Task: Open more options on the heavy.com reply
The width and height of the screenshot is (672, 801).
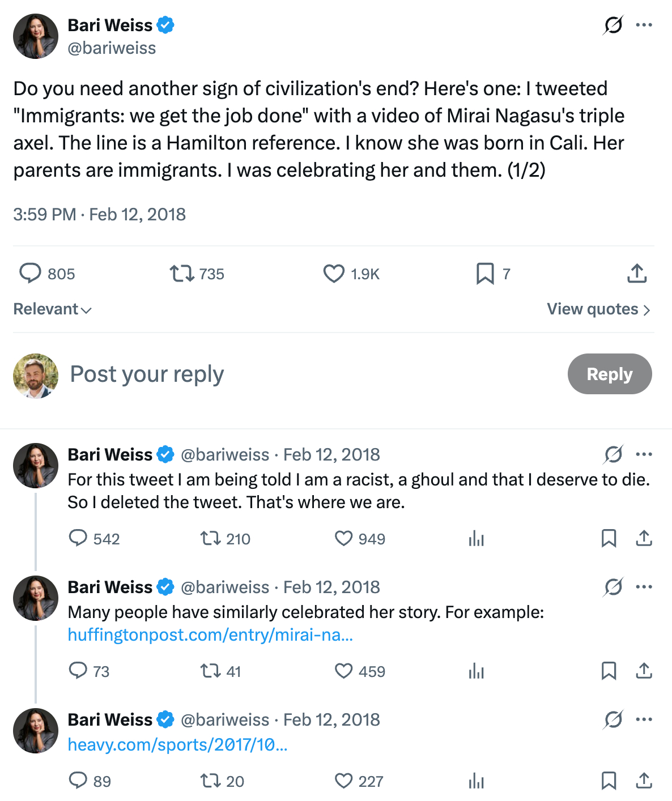Action: 644,719
